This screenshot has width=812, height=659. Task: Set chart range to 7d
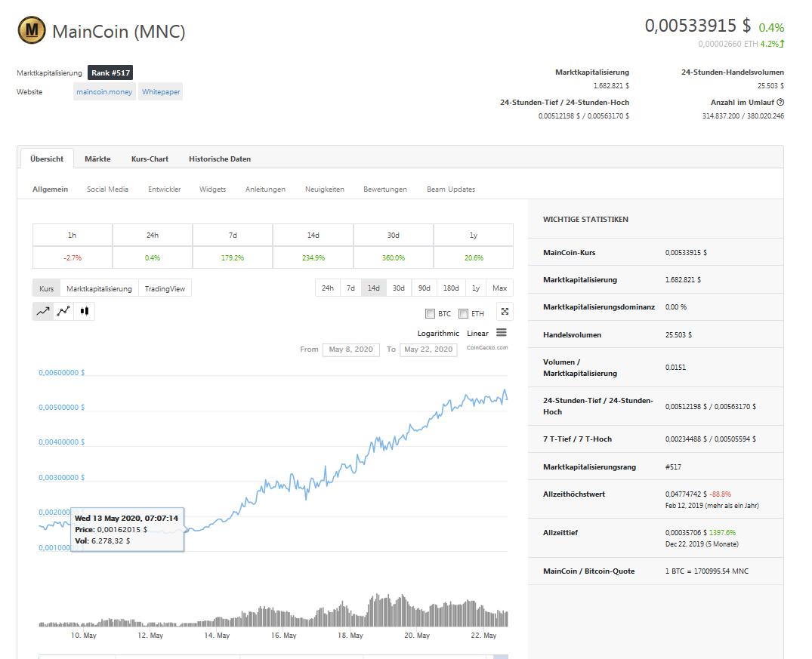point(350,288)
